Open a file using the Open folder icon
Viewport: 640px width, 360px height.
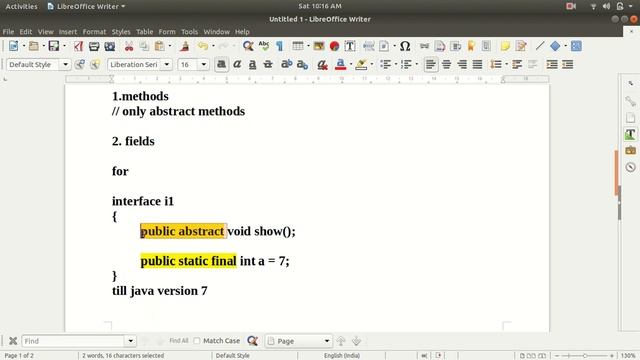34,46
